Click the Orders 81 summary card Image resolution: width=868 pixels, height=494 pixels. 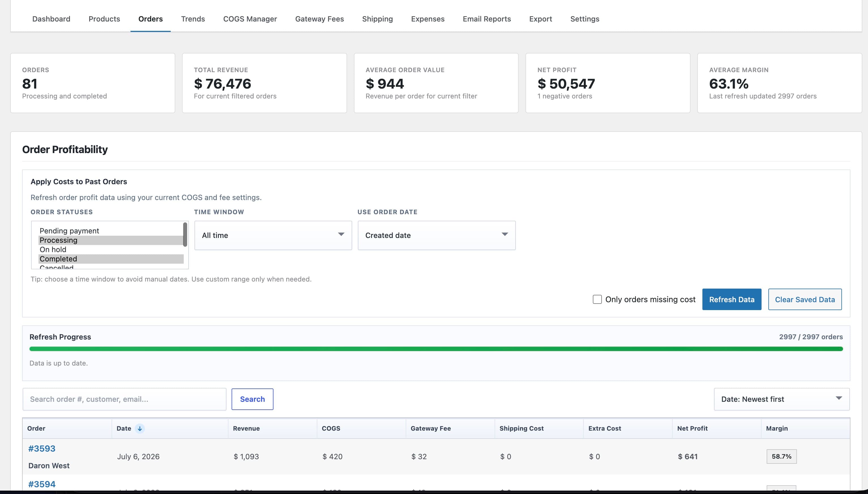pos(93,83)
